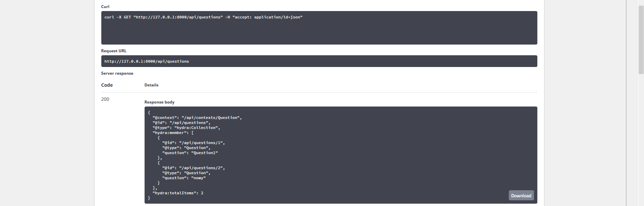Select the curl command text in the Curl block
Viewport: 644px width, 206px height.
(203, 17)
